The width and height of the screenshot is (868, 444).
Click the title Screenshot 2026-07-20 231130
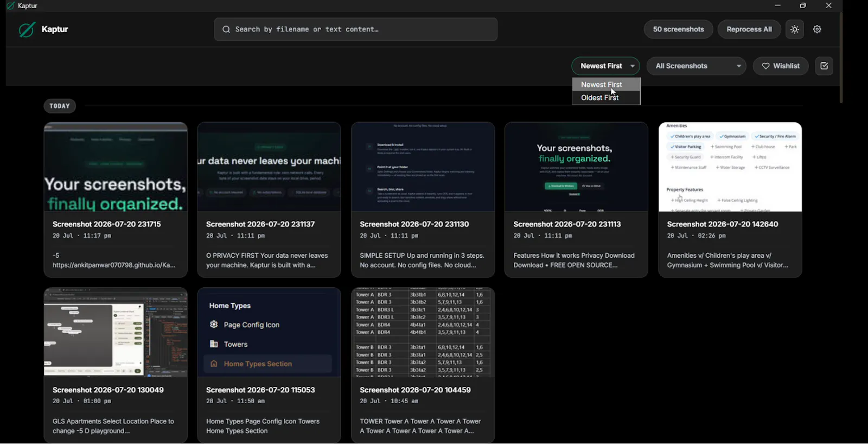tap(414, 224)
